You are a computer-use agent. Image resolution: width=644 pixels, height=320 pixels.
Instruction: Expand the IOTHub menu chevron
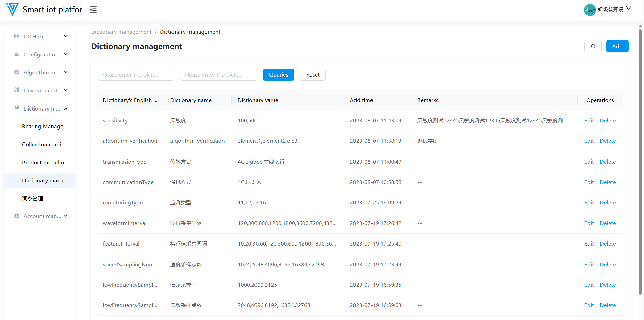pyautogui.click(x=66, y=36)
